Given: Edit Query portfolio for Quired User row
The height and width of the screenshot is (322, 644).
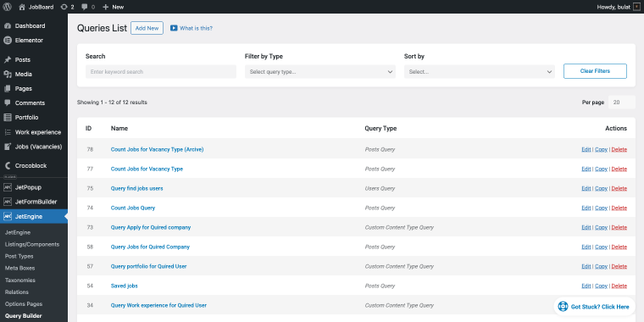Looking at the screenshot, I should pos(586,266).
